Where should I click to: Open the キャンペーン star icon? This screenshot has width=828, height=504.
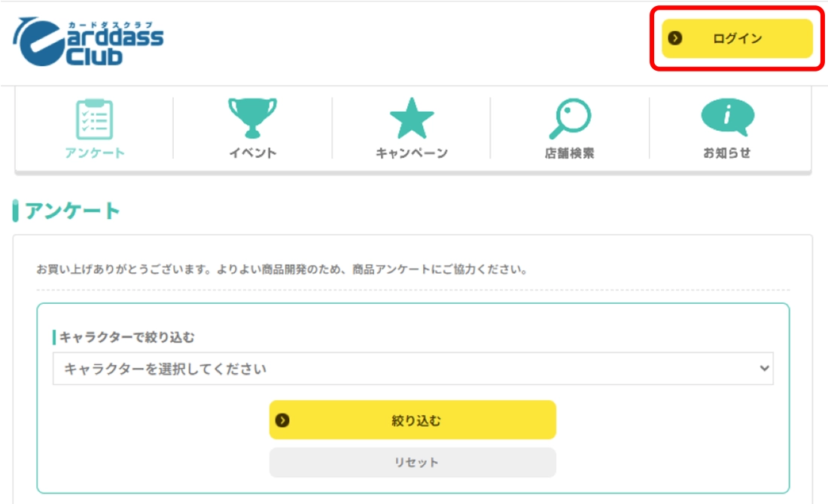(x=412, y=119)
